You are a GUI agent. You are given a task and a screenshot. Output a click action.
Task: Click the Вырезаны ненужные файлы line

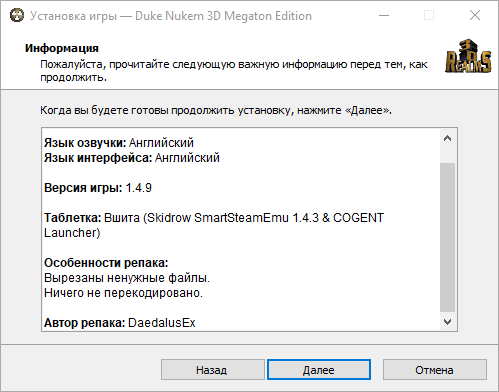coord(127,278)
